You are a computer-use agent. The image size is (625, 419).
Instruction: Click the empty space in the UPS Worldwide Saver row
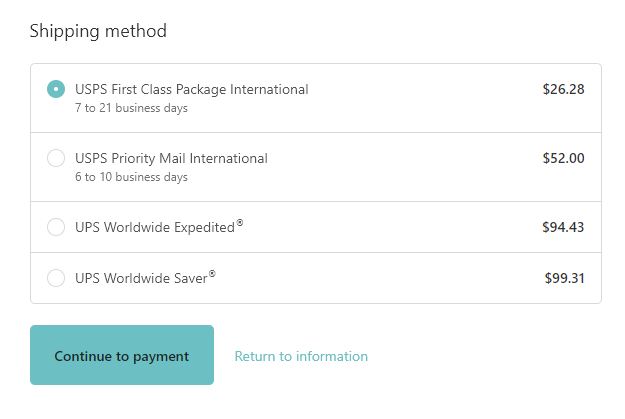click(380, 278)
